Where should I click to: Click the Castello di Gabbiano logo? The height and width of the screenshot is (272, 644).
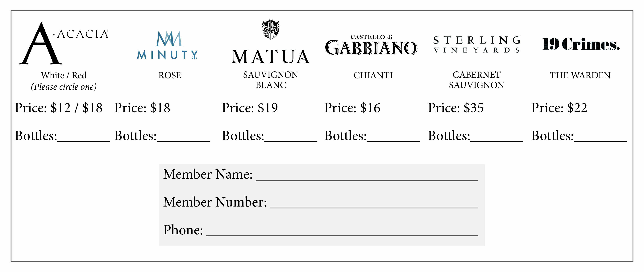pyautogui.click(x=371, y=45)
